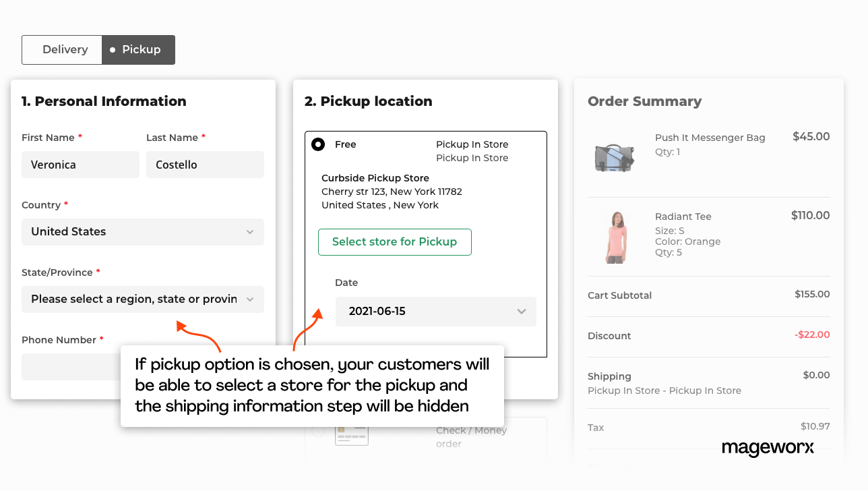
Task: Click the Push It Messenger Bag thumbnail
Action: [x=615, y=156]
